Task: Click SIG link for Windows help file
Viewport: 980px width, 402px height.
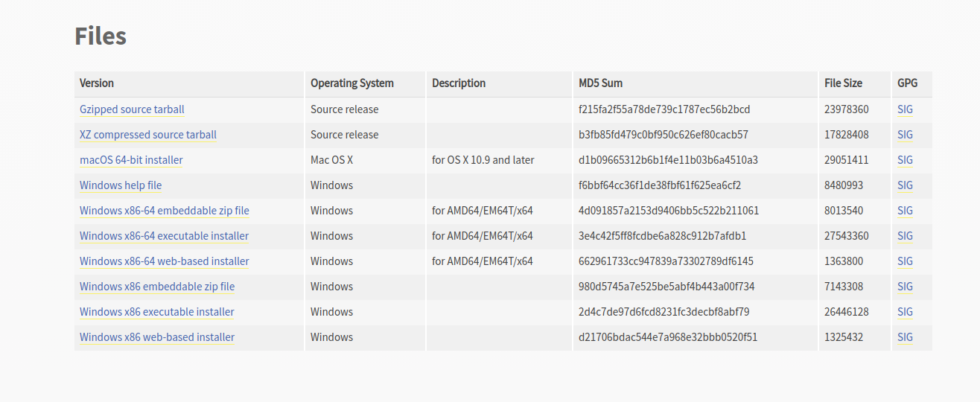Action: tap(905, 185)
